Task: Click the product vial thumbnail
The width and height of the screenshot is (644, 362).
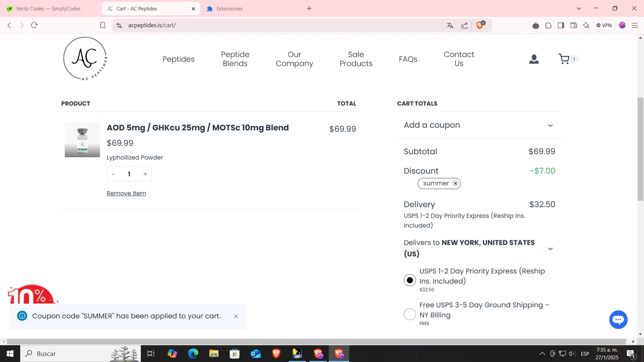Action: 82,140
